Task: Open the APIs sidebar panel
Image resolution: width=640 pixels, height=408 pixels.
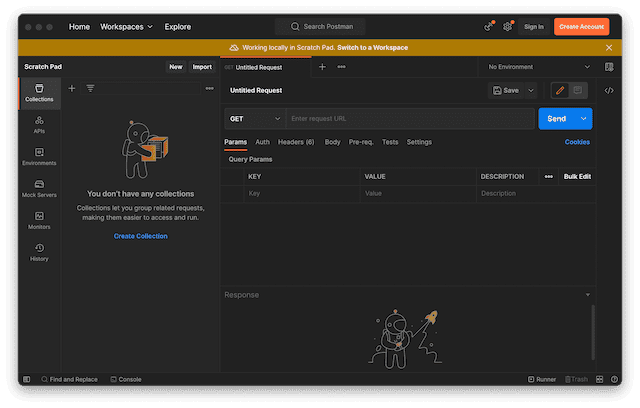Action: pyautogui.click(x=39, y=124)
